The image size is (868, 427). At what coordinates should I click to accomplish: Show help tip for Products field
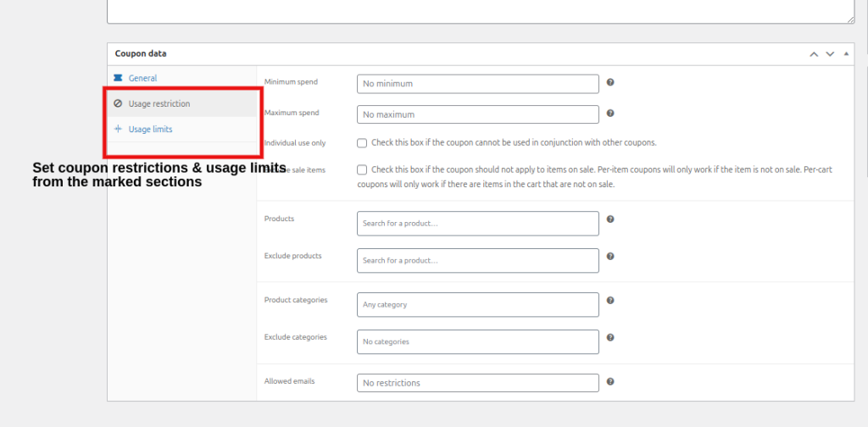coord(610,219)
